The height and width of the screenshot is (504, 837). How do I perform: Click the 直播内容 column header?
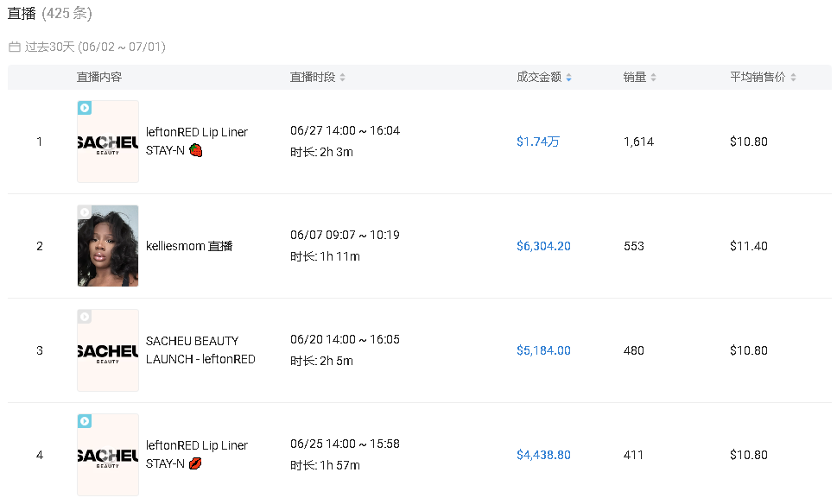coord(99,78)
